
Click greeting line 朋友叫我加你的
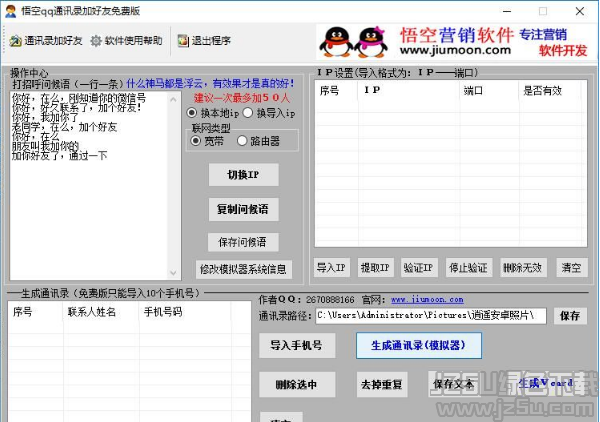click(45, 146)
